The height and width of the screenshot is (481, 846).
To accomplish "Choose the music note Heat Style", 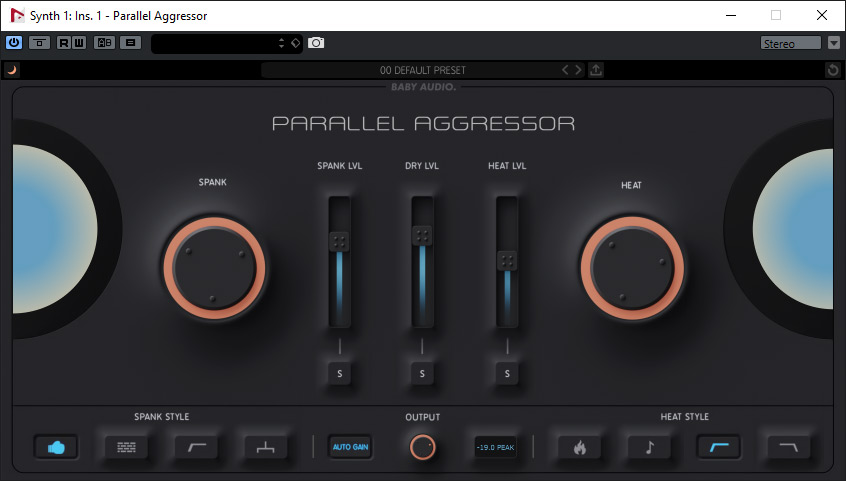I will [649, 447].
